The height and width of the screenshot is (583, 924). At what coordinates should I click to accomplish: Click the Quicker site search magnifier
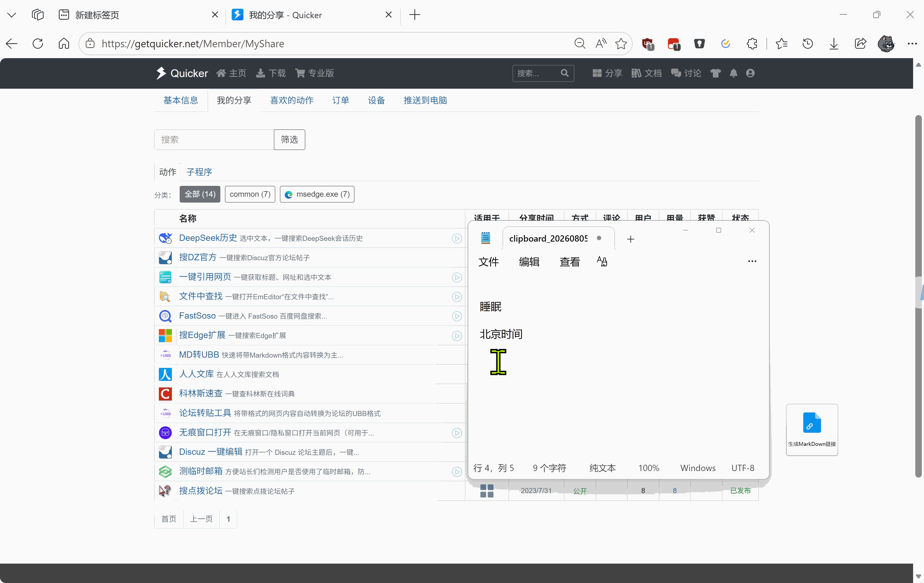tap(564, 73)
